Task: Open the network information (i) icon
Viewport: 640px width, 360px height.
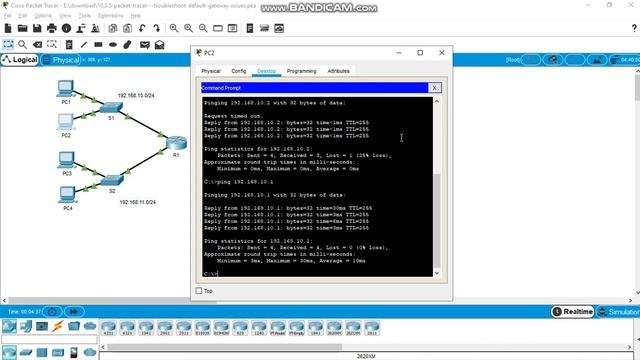Action: click(66, 28)
